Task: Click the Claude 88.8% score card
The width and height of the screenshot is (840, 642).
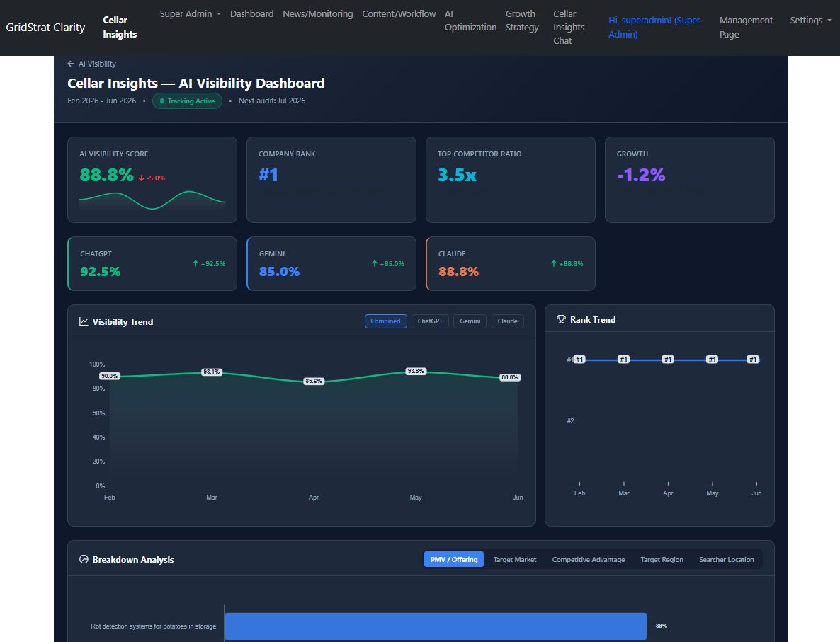Action: coord(511,263)
